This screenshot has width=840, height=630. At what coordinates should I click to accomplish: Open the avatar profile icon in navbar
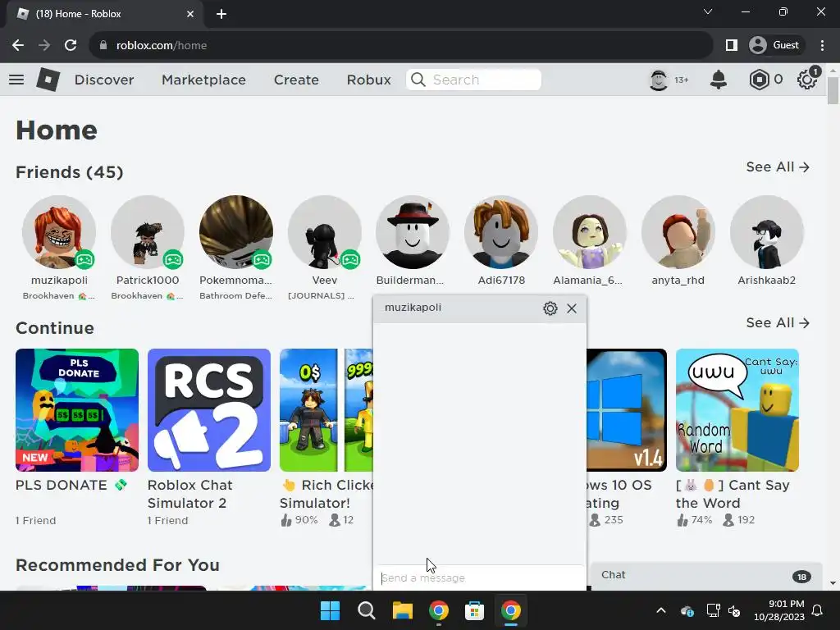[659, 80]
